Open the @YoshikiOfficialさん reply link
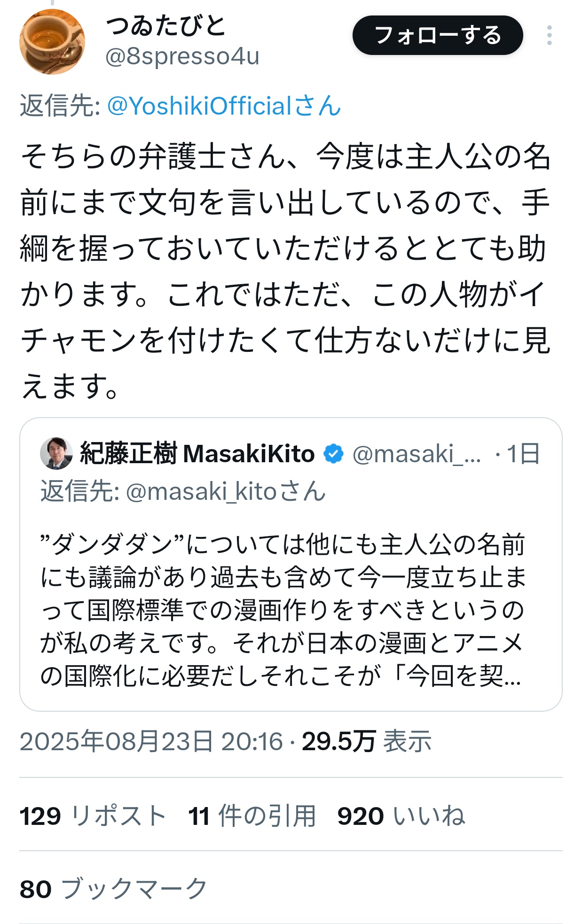Viewport: 582px width, 924px height. [x=224, y=106]
